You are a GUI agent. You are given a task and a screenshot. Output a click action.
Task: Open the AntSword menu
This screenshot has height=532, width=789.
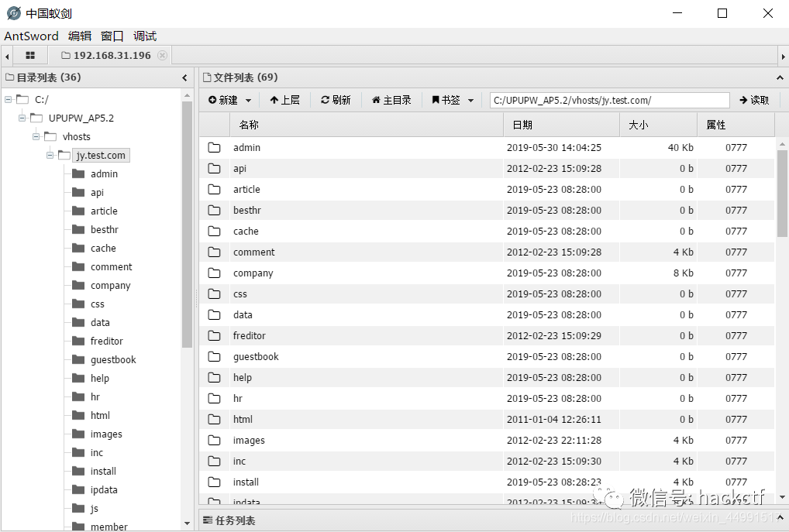click(31, 36)
